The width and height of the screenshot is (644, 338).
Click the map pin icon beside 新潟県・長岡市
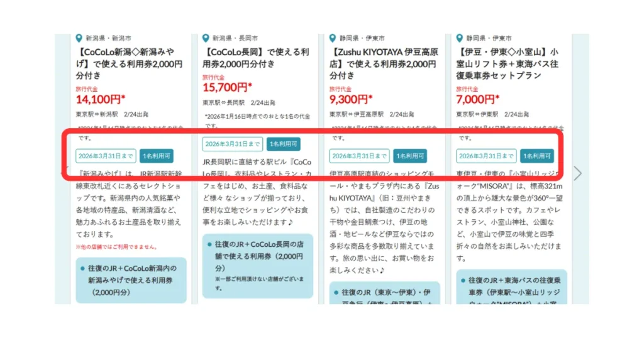[x=206, y=38]
